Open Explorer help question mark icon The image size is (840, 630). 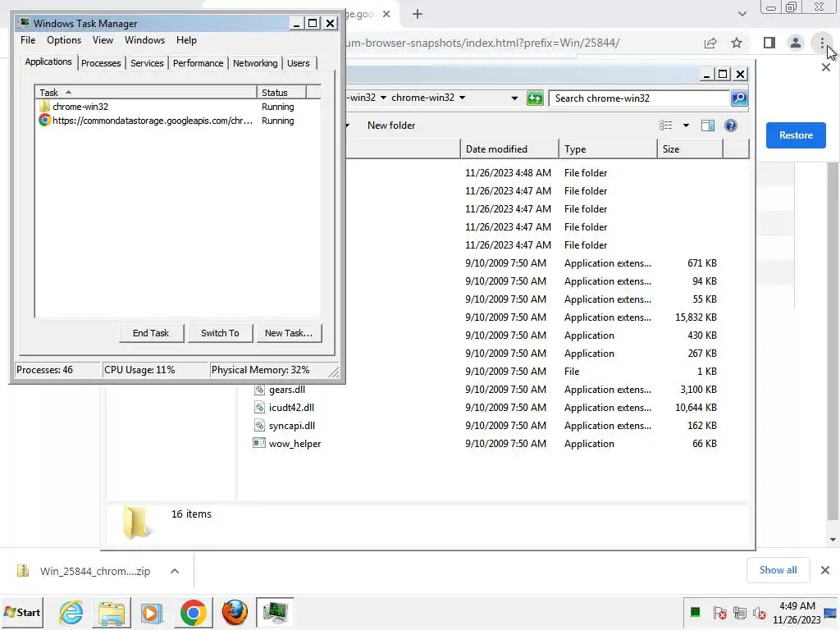coord(731,126)
